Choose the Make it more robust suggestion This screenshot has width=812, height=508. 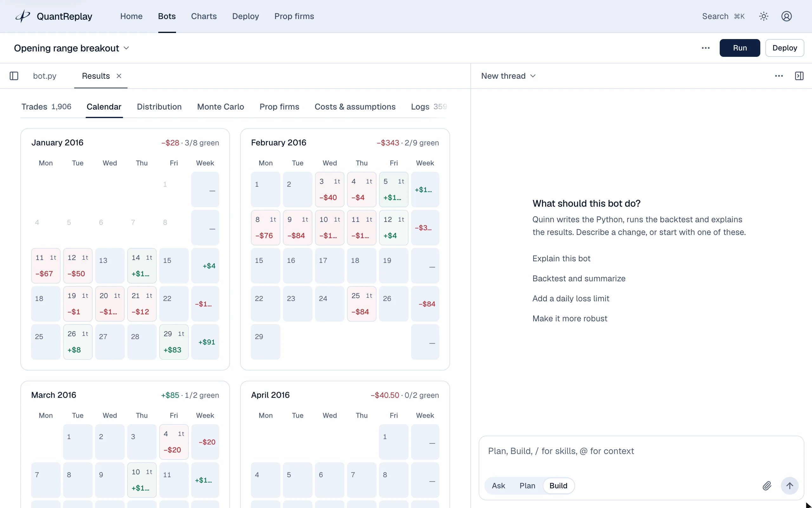570,318
